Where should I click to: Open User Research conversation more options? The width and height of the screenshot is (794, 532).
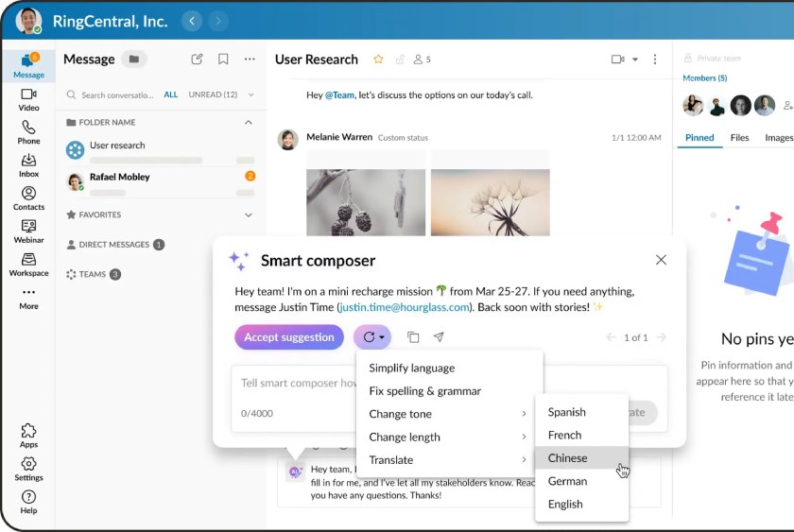655,60
